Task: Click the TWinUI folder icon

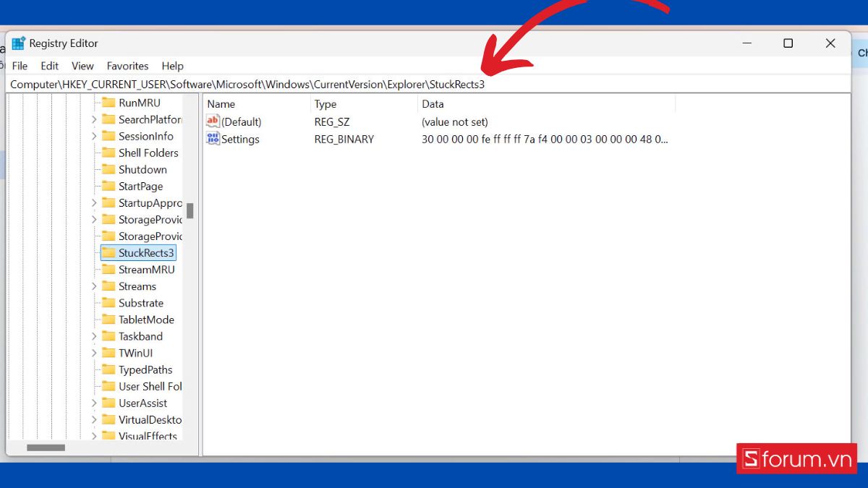Action: pos(109,353)
